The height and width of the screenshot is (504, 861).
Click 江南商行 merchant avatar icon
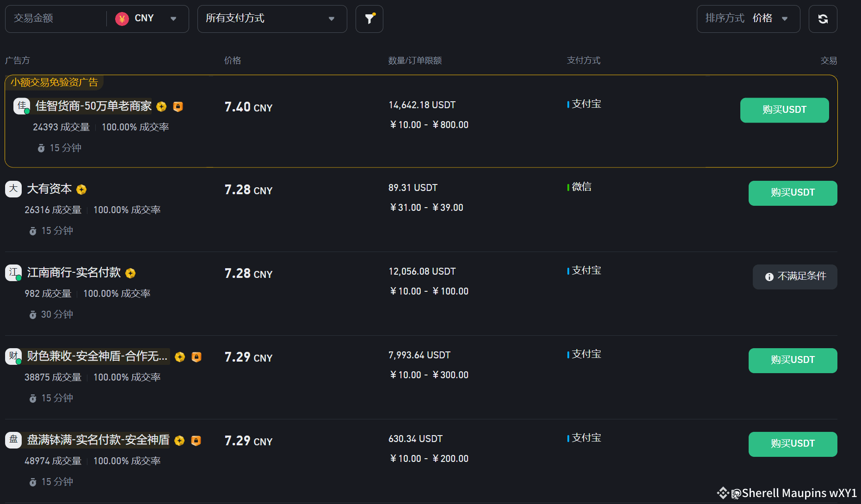tap(13, 272)
